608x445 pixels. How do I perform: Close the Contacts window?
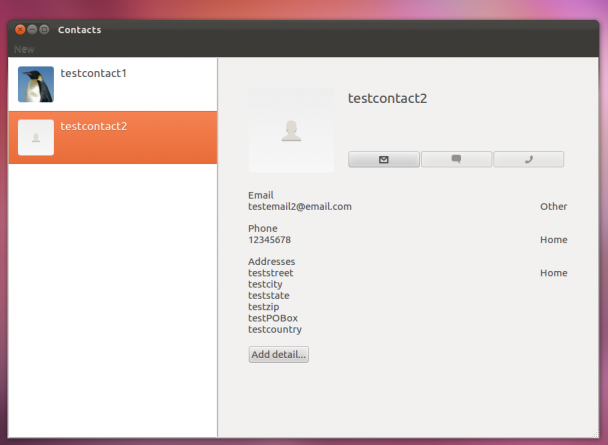point(20,29)
